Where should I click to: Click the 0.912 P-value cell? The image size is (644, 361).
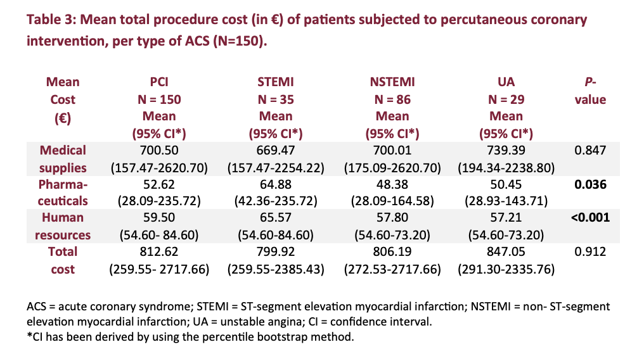click(x=590, y=252)
